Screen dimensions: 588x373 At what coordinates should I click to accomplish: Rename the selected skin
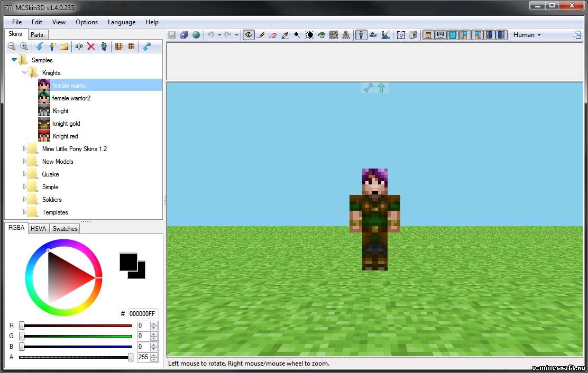point(79,46)
